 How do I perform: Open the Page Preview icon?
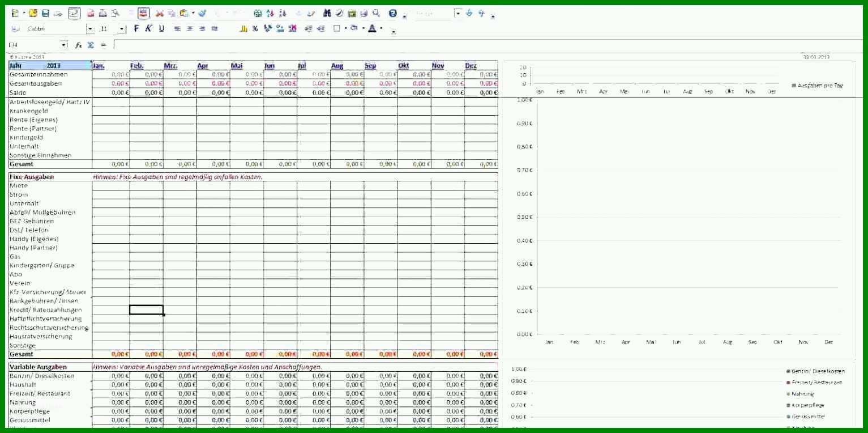[115, 13]
